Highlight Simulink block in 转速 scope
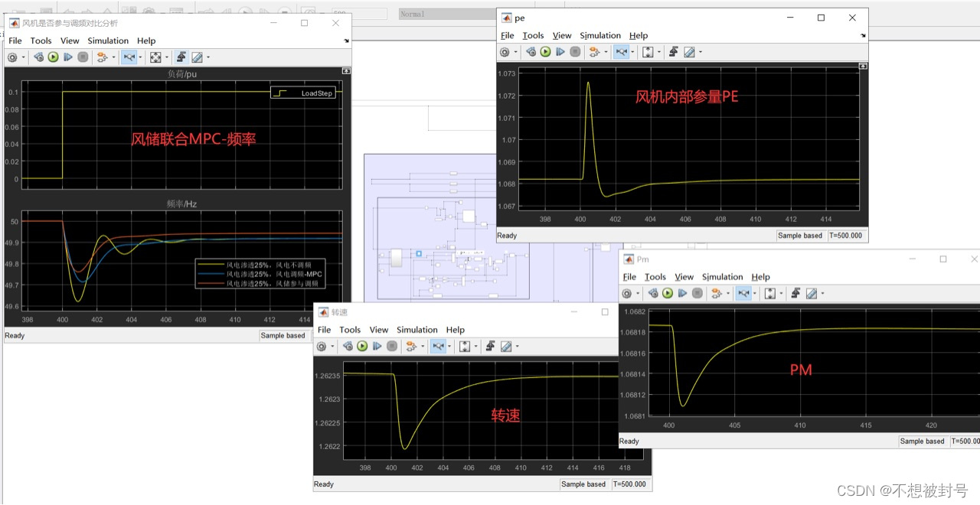Viewport: 980px width, 505px height. [412, 347]
